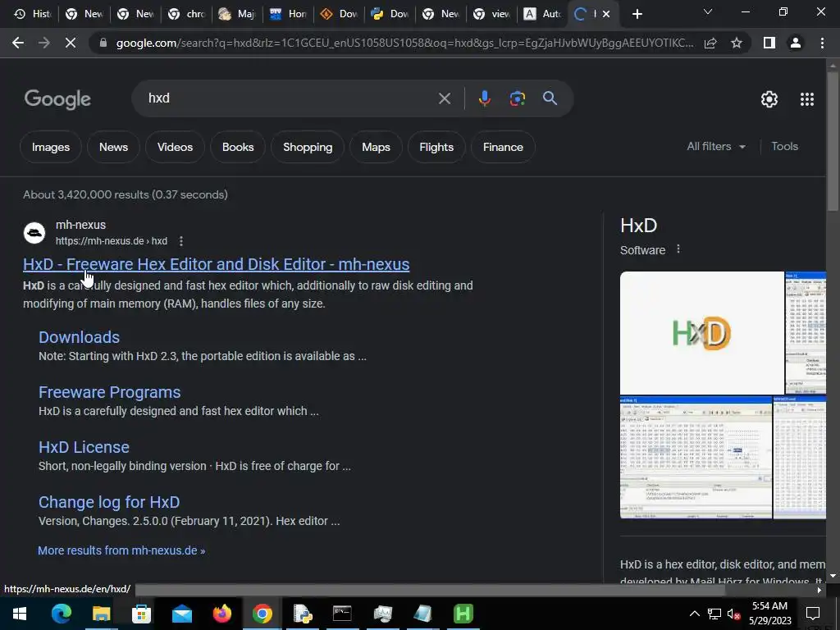Filter results by Books

(x=238, y=147)
